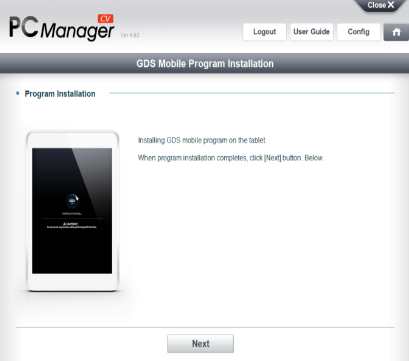Click the GDS Mobile Program Installation header
Viewport: 409px width, 361px height.
point(205,64)
